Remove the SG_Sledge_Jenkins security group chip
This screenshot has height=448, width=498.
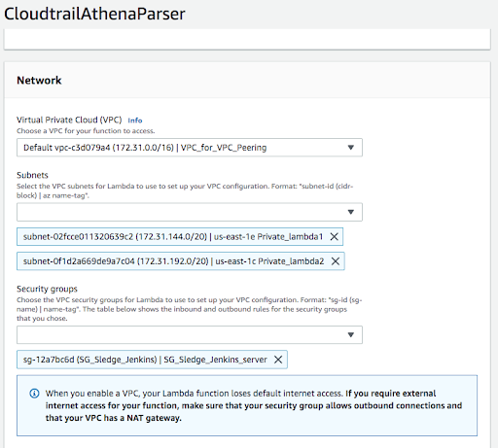278,360
